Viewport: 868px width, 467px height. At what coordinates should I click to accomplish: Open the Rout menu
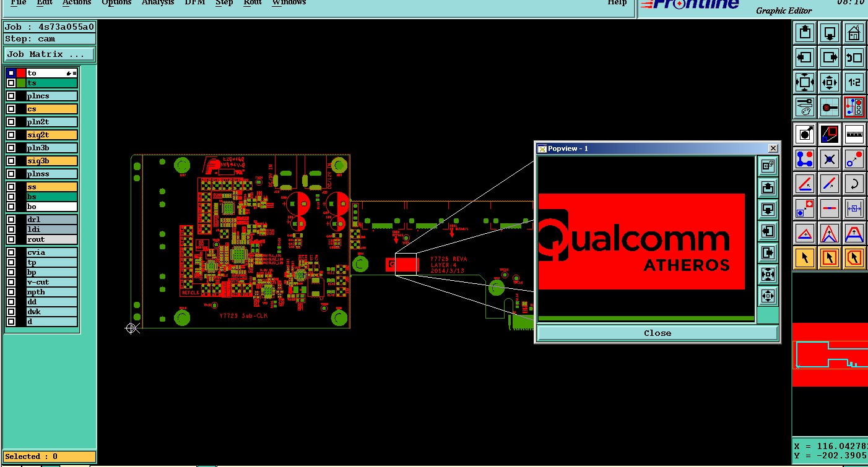pyautogui.click(x=253, y=2)
